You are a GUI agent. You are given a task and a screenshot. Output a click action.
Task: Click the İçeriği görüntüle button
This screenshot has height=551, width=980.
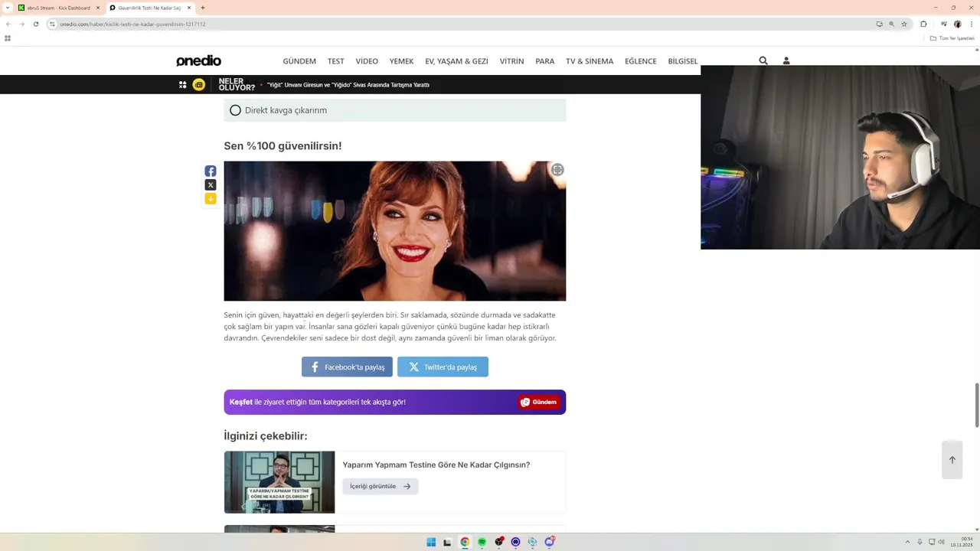pyautogui.click(x=381, y=486)
